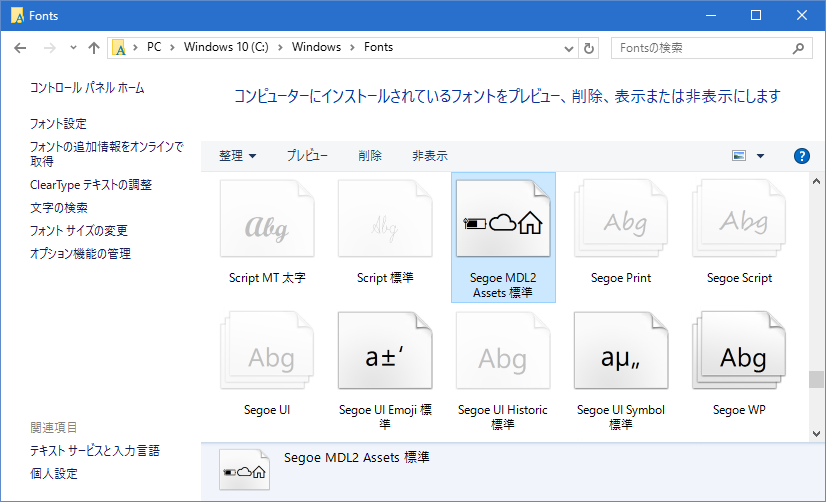Open フォントの追加情報をオンラインで取得 link
This screenshot has width=826, height=502.
(x=106, y=153)
